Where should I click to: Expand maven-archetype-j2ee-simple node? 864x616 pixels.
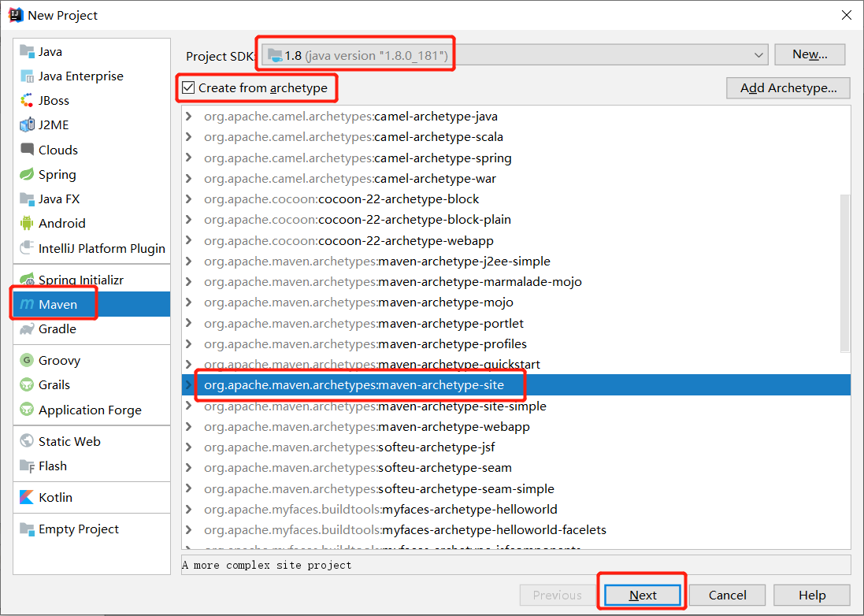point(189,261)
